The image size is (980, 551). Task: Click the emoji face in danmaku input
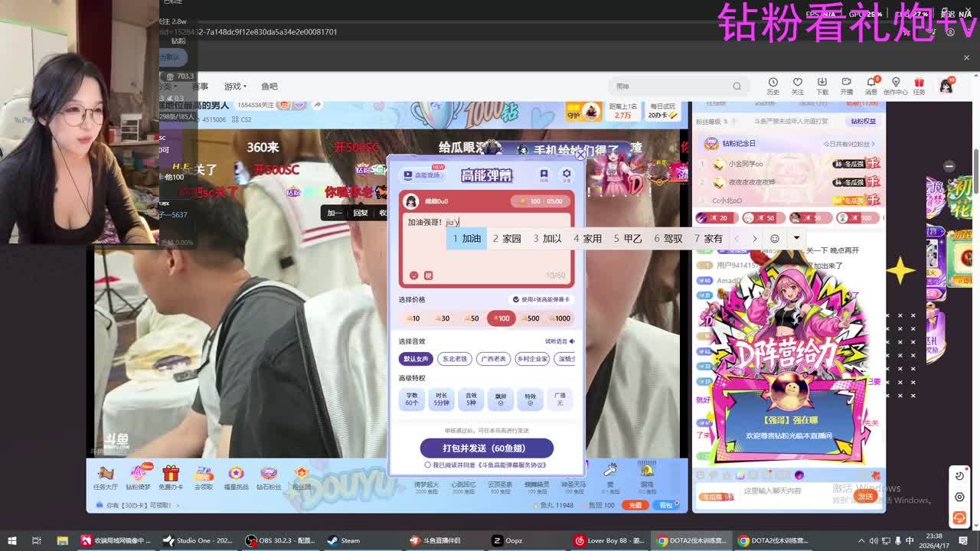coord(413,275)
